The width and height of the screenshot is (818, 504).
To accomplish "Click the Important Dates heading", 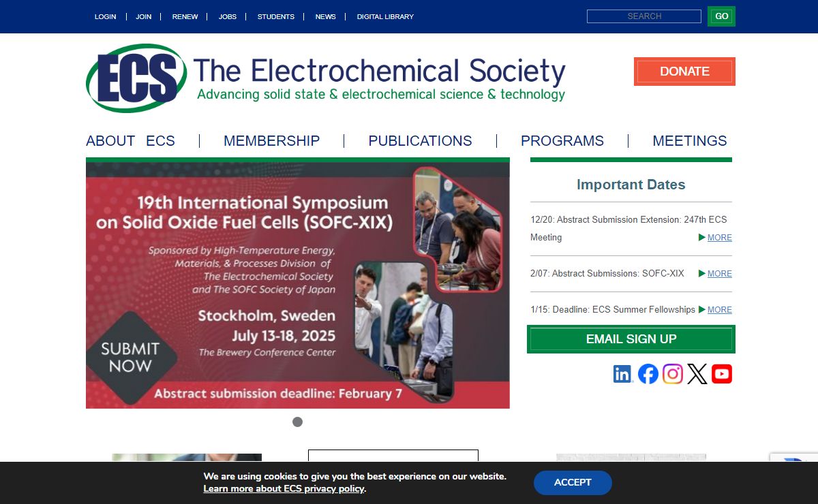I will click(631, 185).
